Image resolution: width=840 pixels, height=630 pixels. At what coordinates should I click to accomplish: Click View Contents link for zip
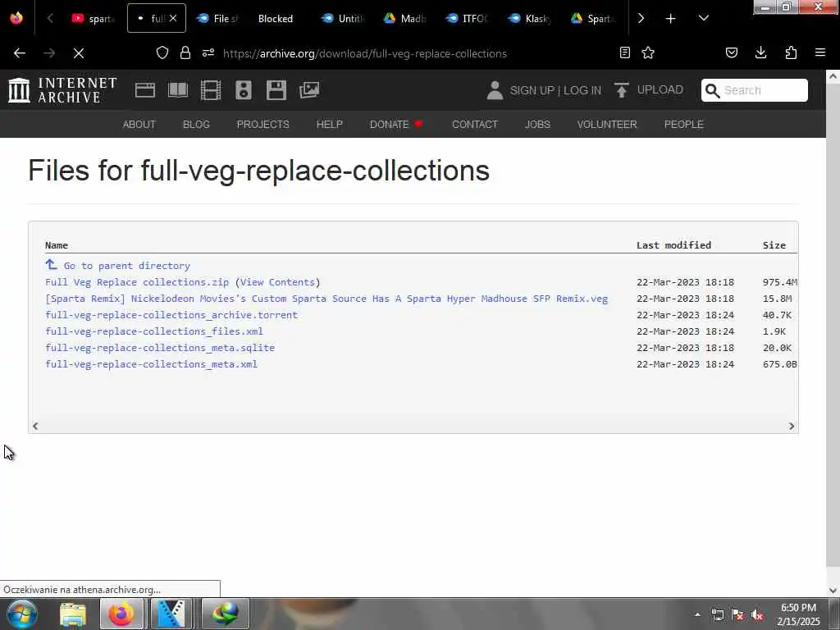tap(277, 282)
